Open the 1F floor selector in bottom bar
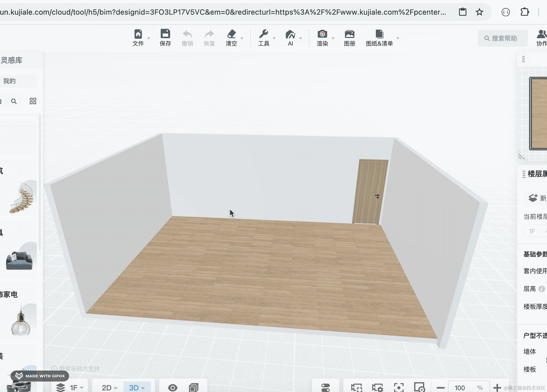The image size is (547, 392). click(x=70, y=388)
